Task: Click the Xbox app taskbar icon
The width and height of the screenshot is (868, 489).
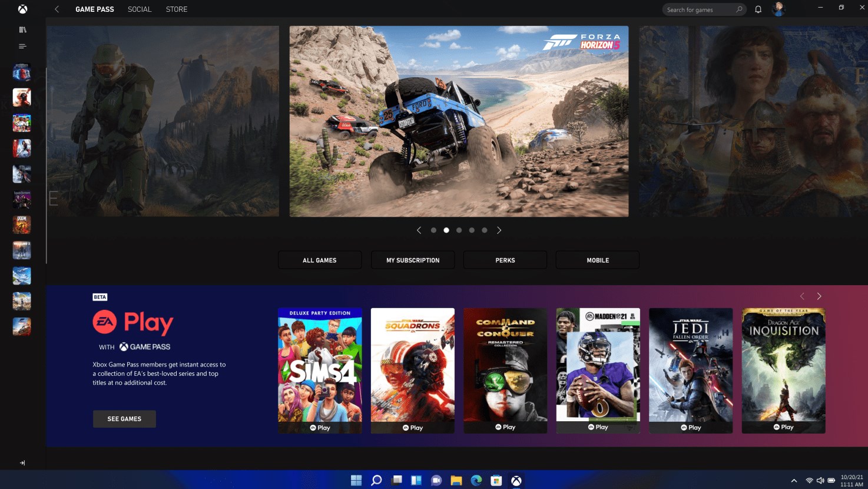Action: coord(516,480)
